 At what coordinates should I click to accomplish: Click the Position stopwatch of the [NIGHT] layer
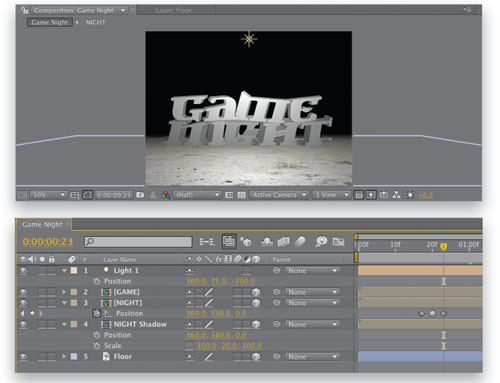(96, 313)
